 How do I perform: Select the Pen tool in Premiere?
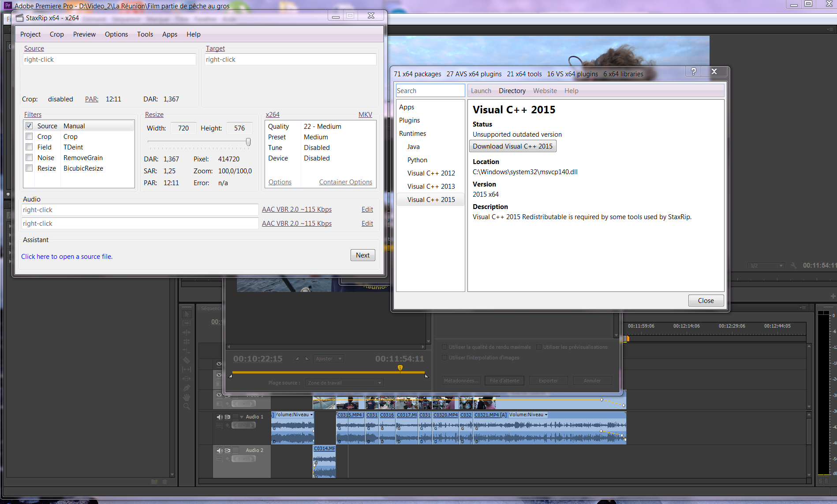click(187, 388)
